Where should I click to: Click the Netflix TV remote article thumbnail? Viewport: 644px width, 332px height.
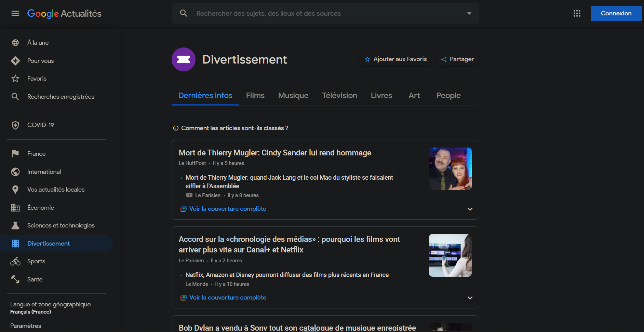(x=450, y=255)
